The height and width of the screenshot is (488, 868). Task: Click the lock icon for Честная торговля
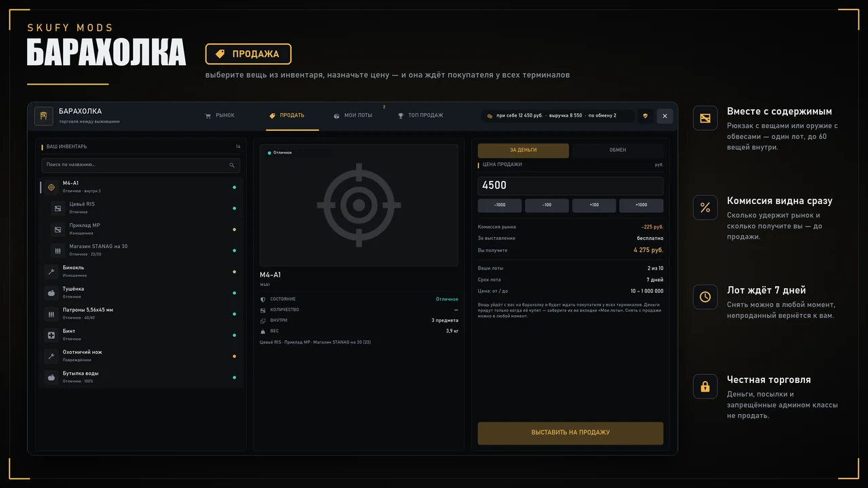(705, 386)
